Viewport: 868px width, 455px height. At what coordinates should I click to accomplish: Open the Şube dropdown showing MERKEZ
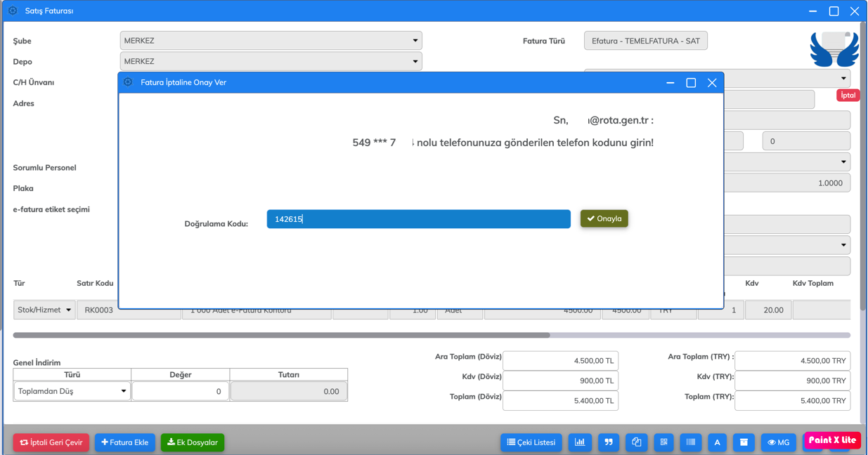point(271,41)
